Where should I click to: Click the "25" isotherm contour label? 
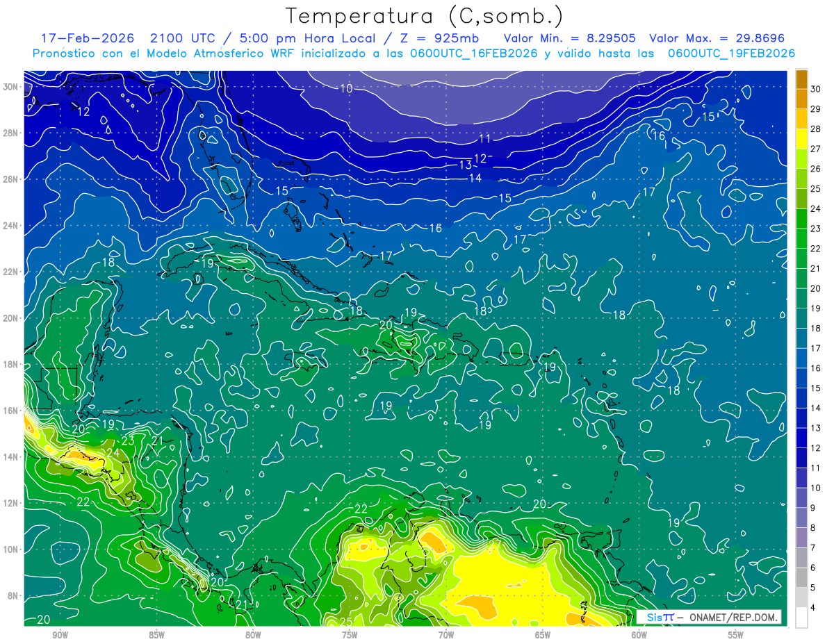coord(345,621)
